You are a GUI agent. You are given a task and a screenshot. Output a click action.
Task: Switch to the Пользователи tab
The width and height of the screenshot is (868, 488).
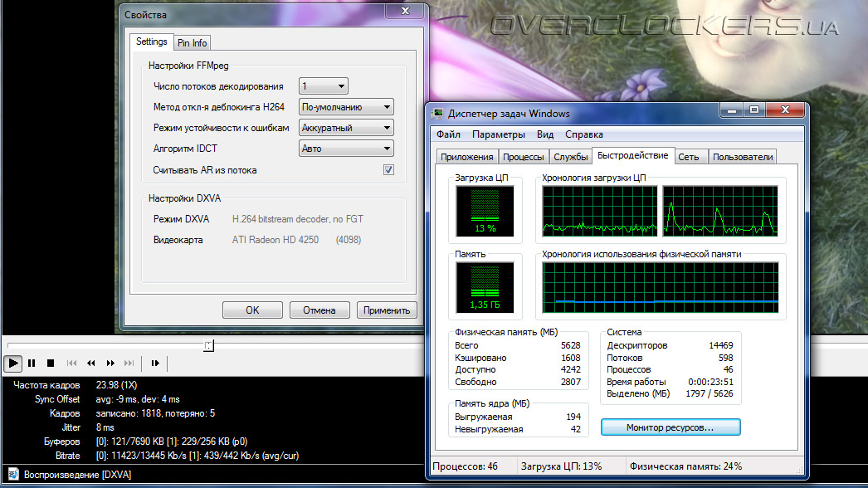[x=743, y=157]
